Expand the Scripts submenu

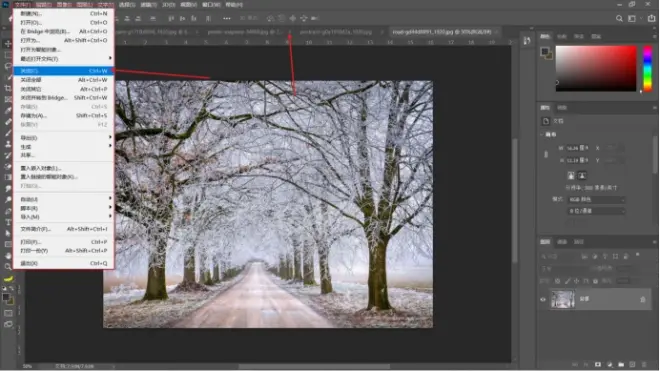[x=63, y=208]
